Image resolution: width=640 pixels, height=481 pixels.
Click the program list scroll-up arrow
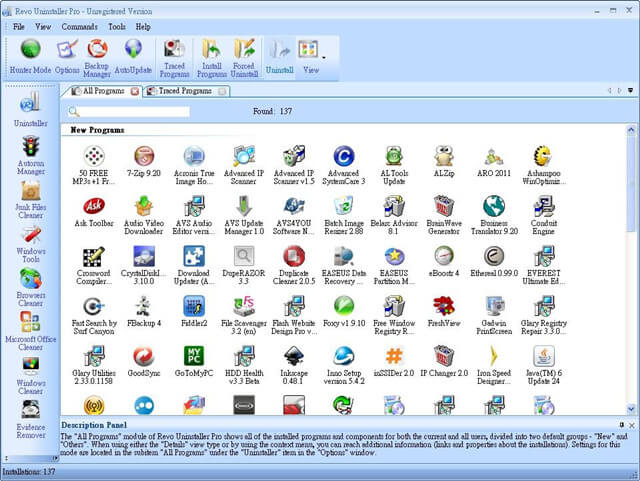[x=631, y=130]
